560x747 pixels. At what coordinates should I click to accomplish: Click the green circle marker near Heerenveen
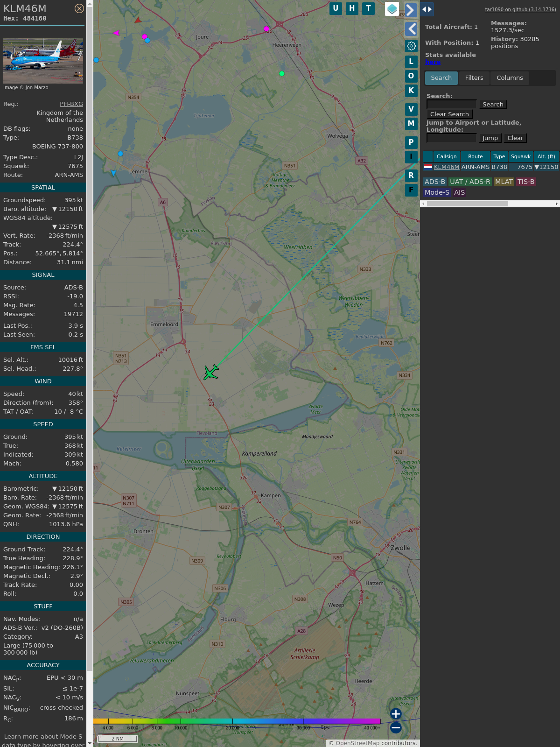point(282,73)
